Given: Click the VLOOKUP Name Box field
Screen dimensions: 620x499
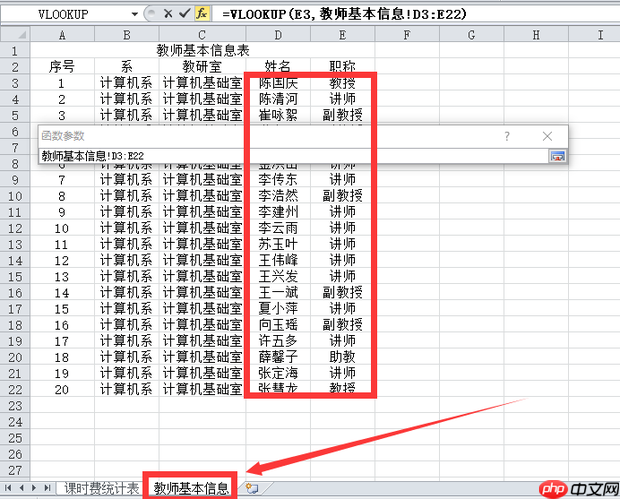Looking at the screenshot, I should [x=65, y=14].
